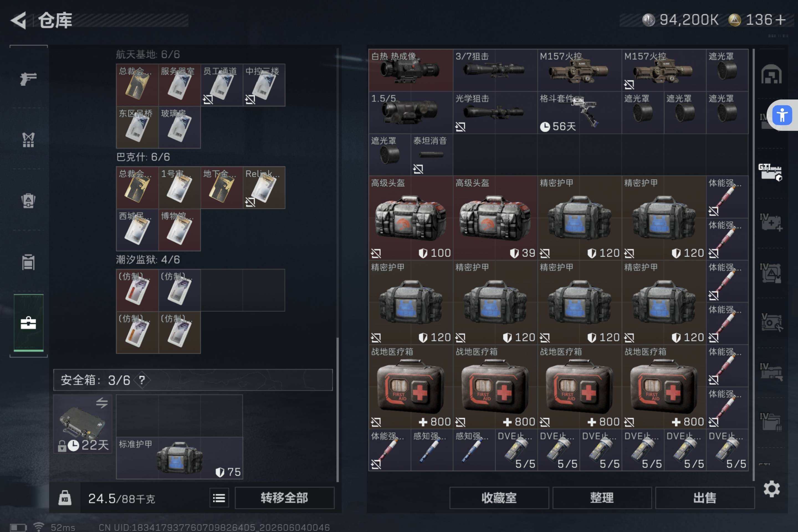Click the 94,200K currency coin display

[680, 20]
